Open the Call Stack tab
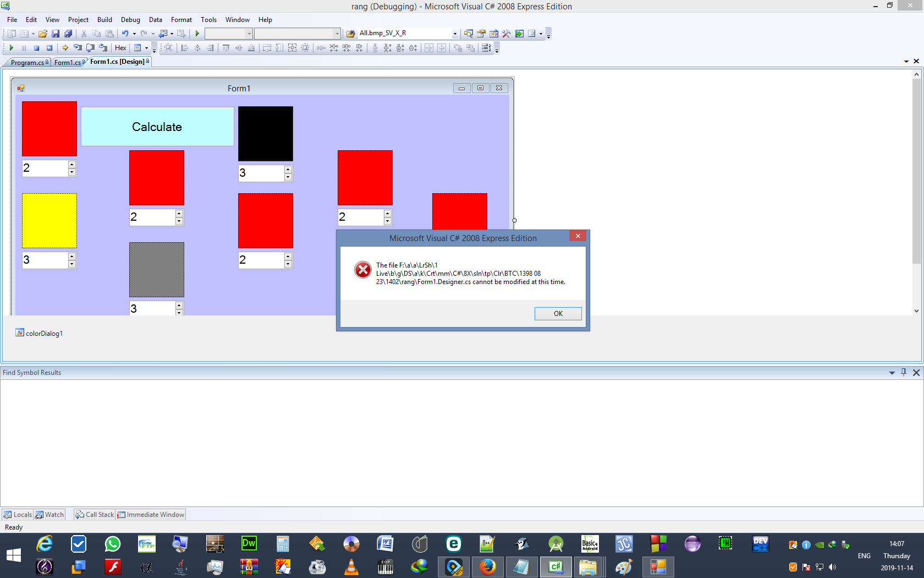The image size is (924, 578). (95, 515)
